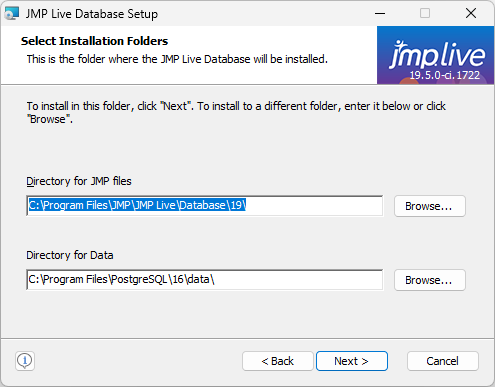This screenshot has width=495, height=387.
Task: Go back to the previous step
Action: click(x=278, y=361)
